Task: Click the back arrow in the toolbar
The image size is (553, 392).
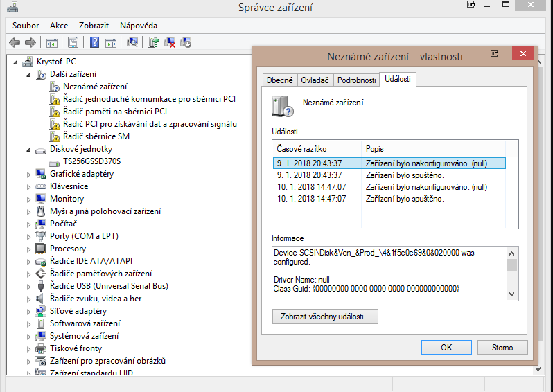Action: click(15, 42)
